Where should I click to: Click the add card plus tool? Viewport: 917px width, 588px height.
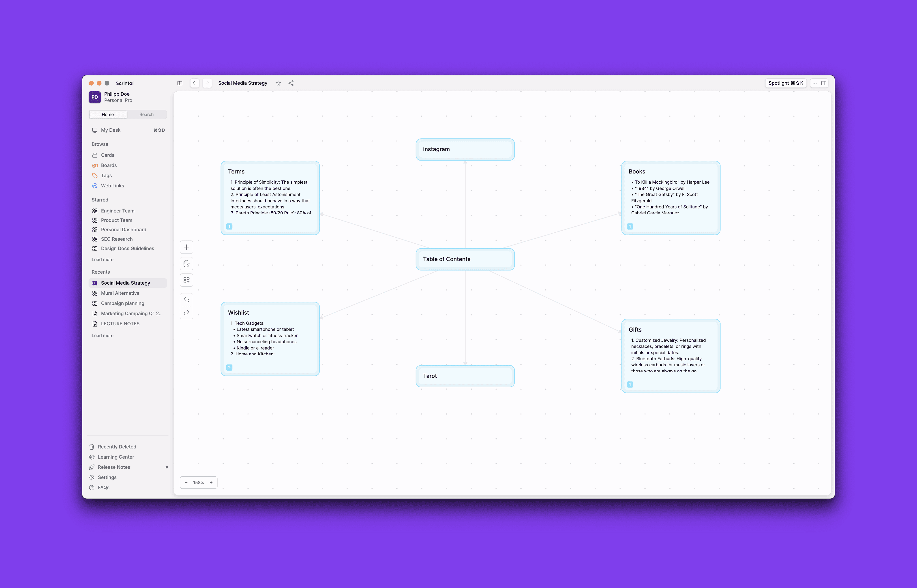pos(186,247)
